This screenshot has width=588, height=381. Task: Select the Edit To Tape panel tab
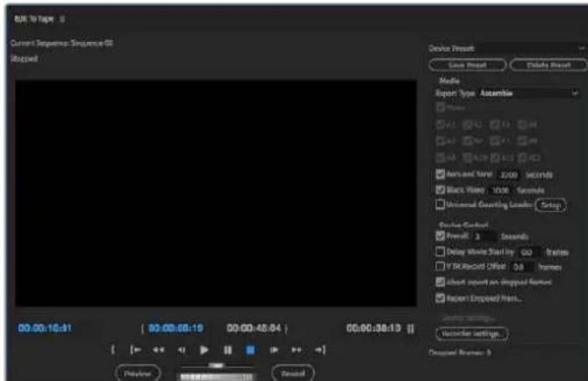34,18
